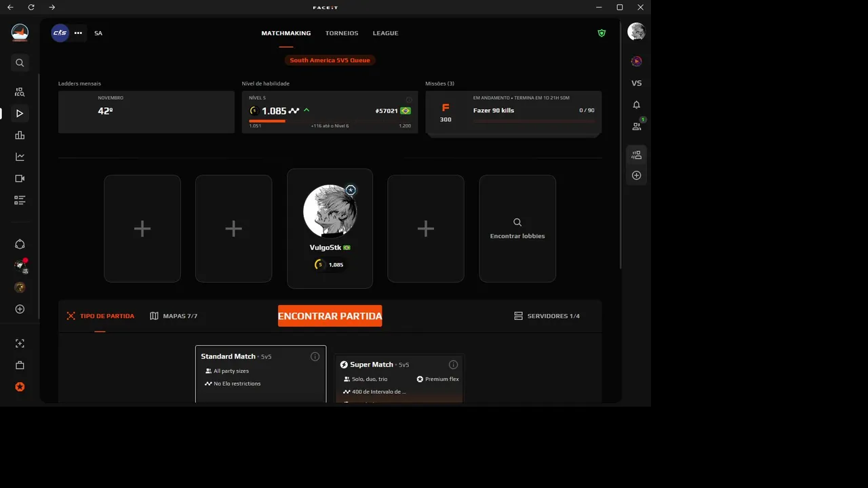Image resolution: width=868 pixels, height=488 pixels.
Task: Open the stats line-graph sidebar icon
Action: coord(20,157)
